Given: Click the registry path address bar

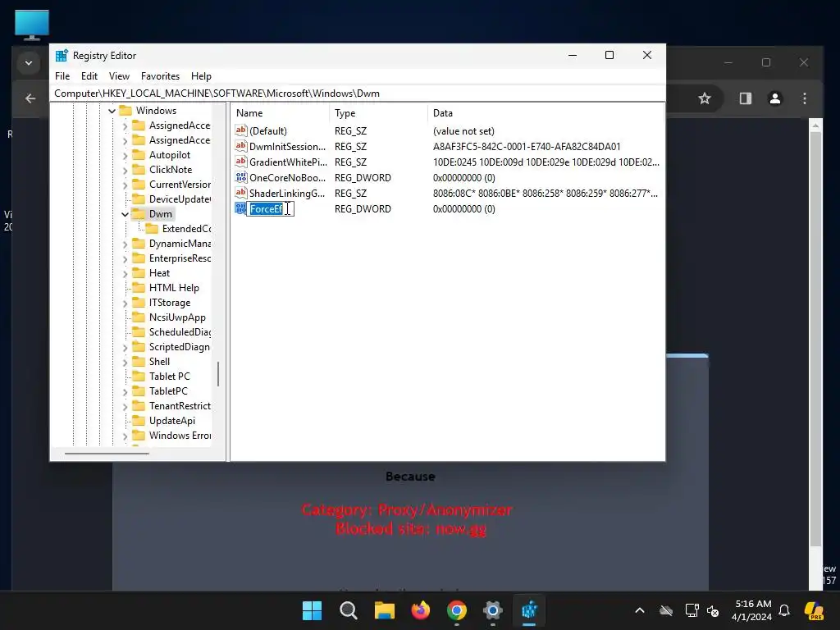Looking at the screenshot, I should pyautogui.click(x=358, y=94).
